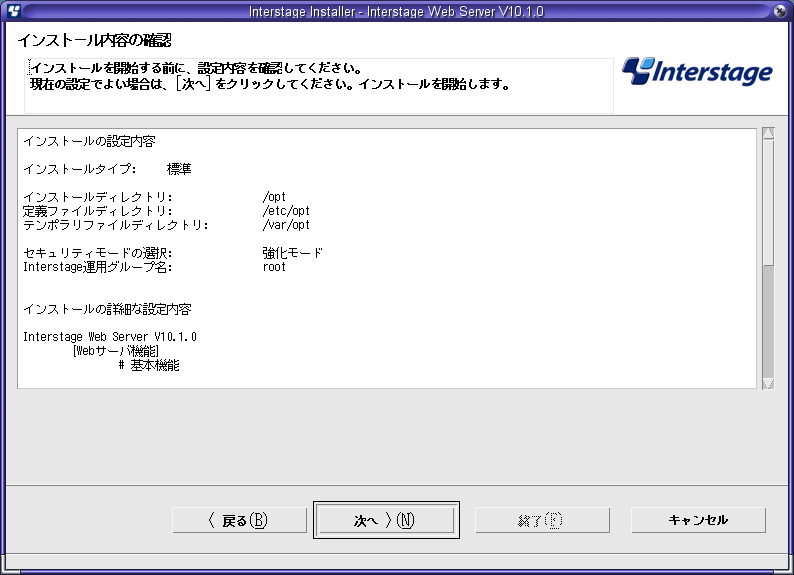Click the 次へ (N) next button
The height and width of the screenshot is (575, 794).
coord(386,520)
